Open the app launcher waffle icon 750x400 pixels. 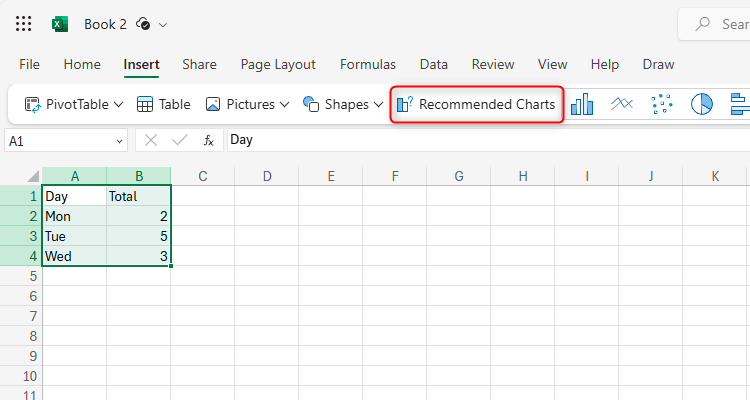coord(24,24)
